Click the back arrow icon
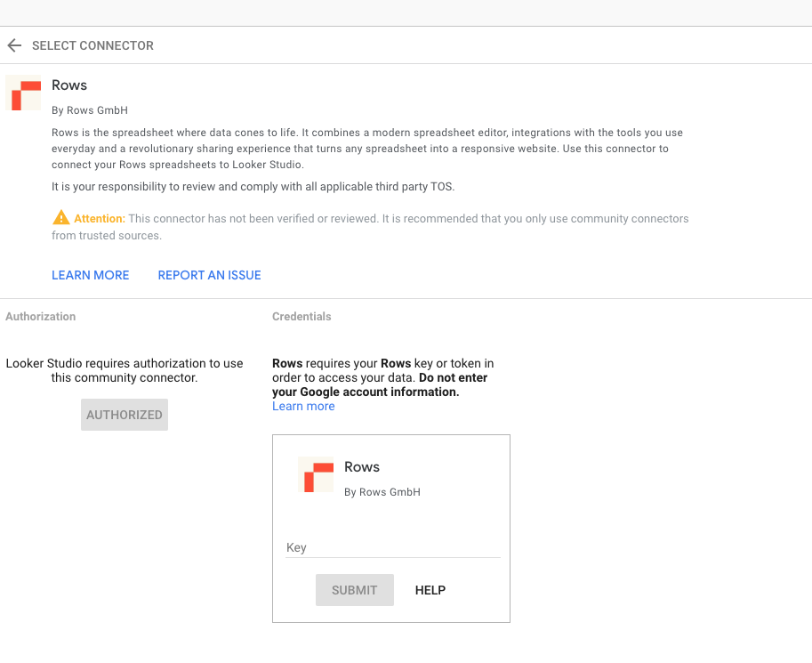The image size is (812, 663). (14, 45)
